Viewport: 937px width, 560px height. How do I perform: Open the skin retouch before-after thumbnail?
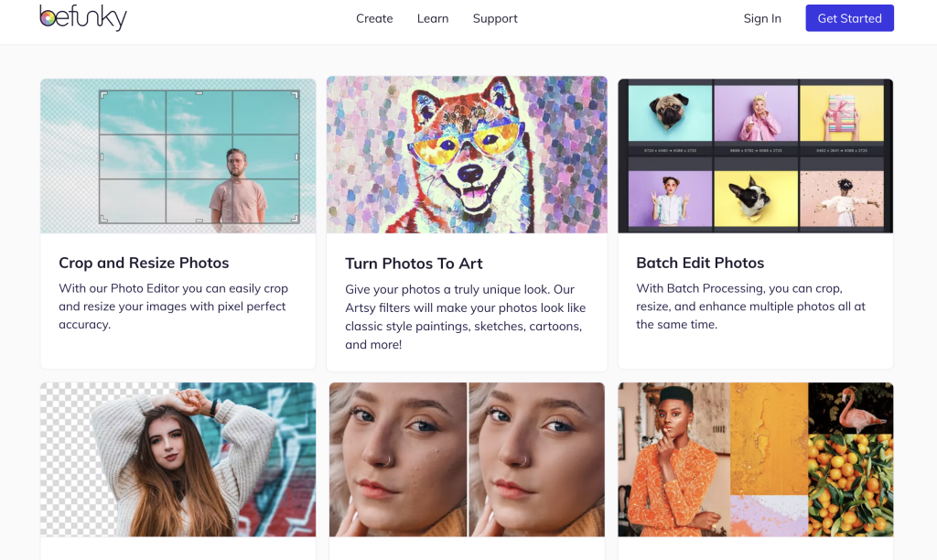click(467, 459)
